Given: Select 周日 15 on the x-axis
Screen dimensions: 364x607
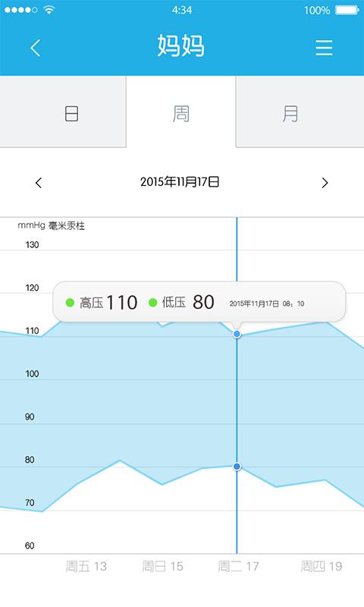Looking at the screenshot, I should click(x=162, y=566).
